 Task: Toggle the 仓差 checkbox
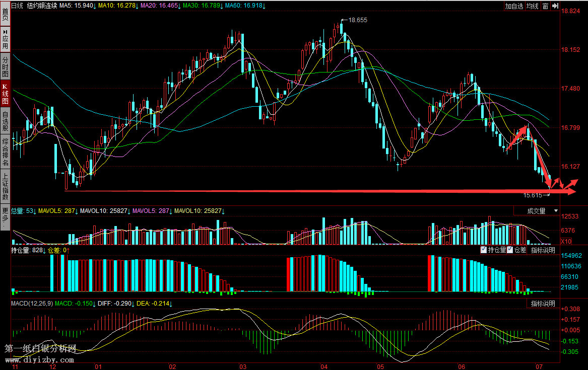click(510, 250)
